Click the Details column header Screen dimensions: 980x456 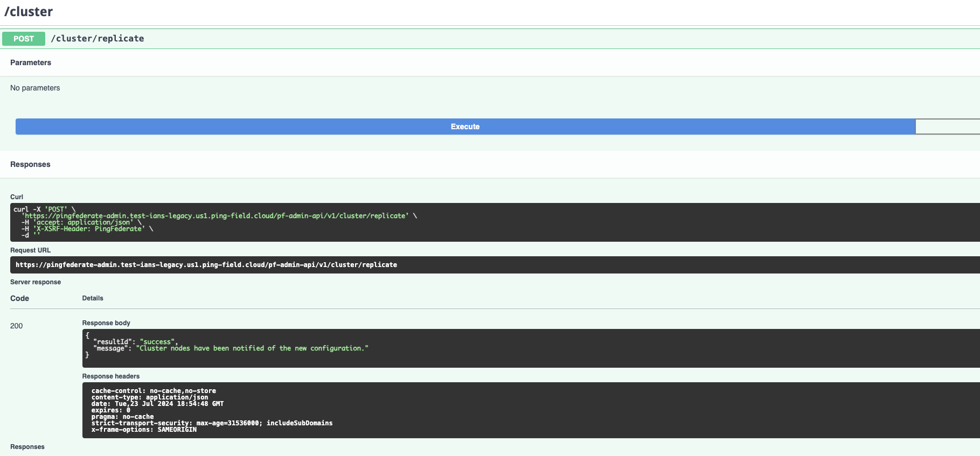pos(93,298)
